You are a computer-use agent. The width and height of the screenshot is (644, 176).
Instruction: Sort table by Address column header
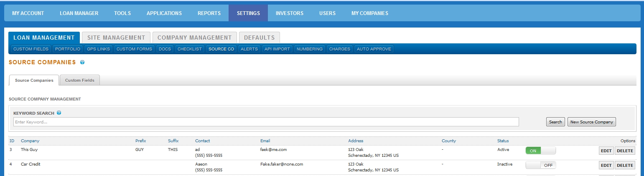pyautogui.click(x=356, y=141)
